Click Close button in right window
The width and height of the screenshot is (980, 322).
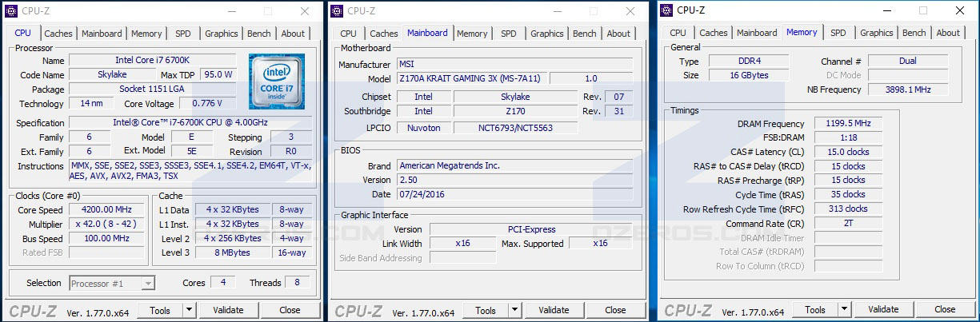945,309
